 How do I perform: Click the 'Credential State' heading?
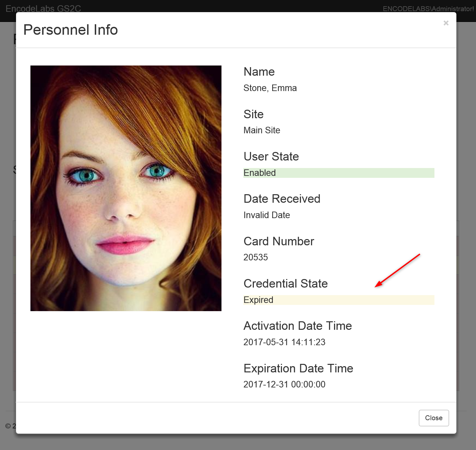coord(286,284)
